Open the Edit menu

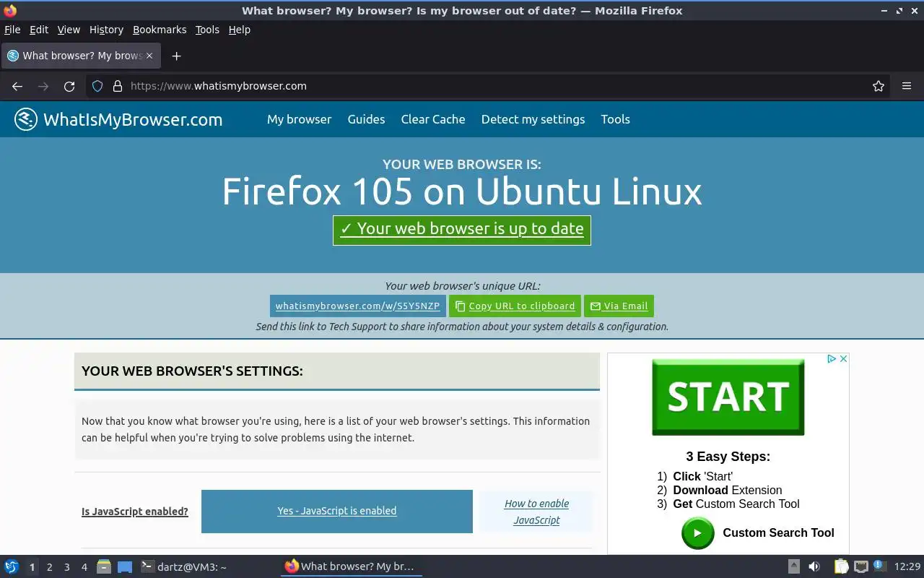[x=39, y=30]
